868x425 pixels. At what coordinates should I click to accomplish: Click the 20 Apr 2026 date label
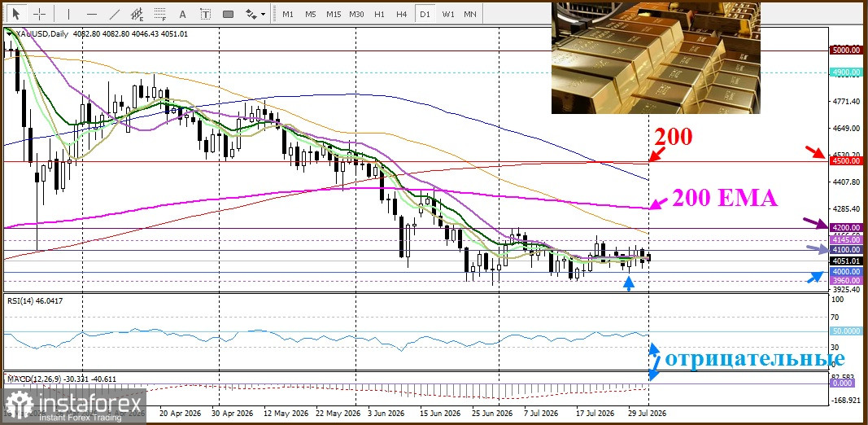click(x=179, y=414)
